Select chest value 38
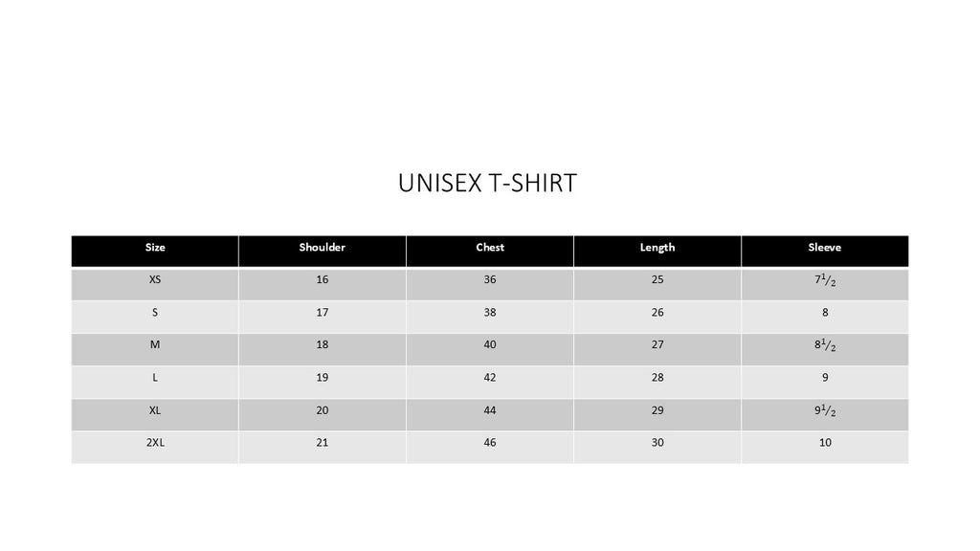980x551 pixels. pos(490,313)
